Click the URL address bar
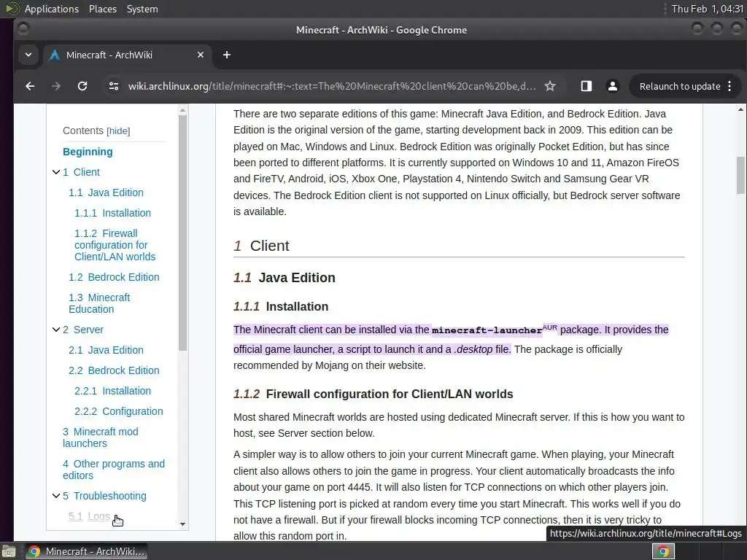Viewport: 747px width, 560px height. tap(332, 86)
